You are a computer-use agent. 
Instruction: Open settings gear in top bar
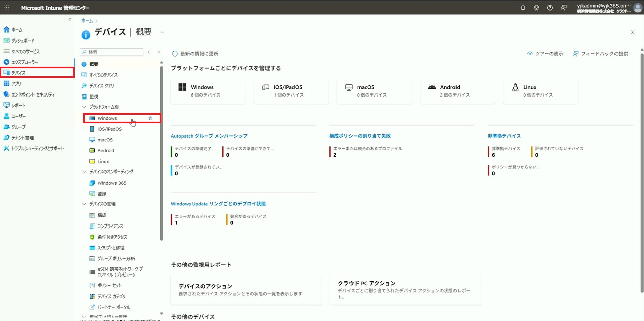tap(536, 8)
